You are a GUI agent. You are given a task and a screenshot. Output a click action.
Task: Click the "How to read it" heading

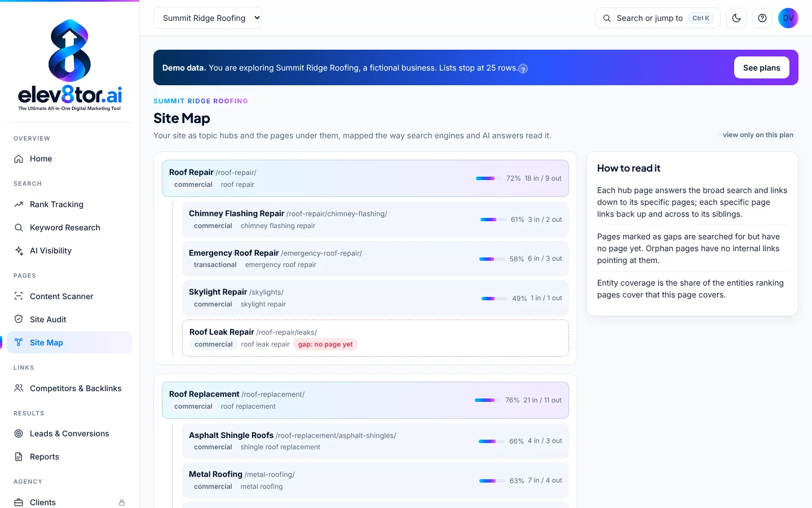629,168
